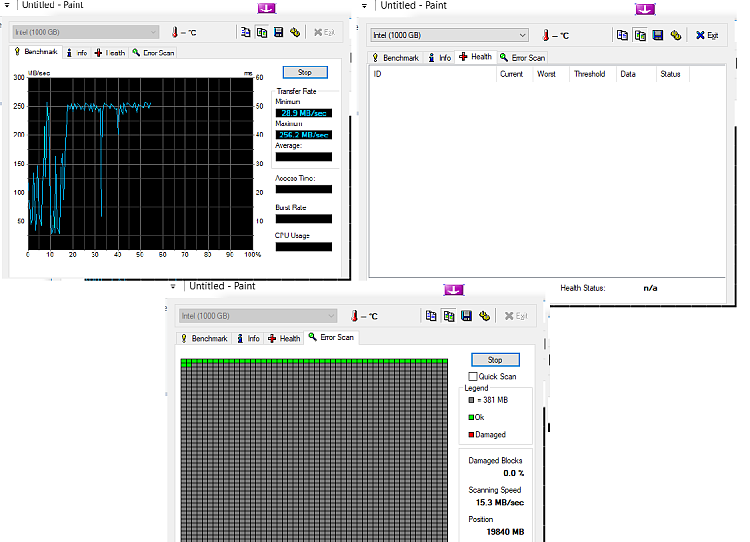Click the error scan block grid
The image size is (750, 542).
314,450
